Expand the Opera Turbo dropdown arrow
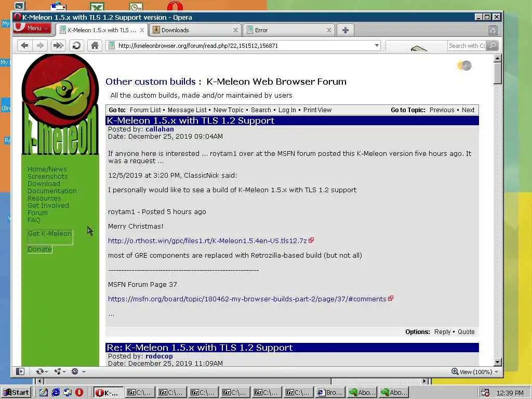The width and height of the screenshot is (532, 399). (84, 372)
